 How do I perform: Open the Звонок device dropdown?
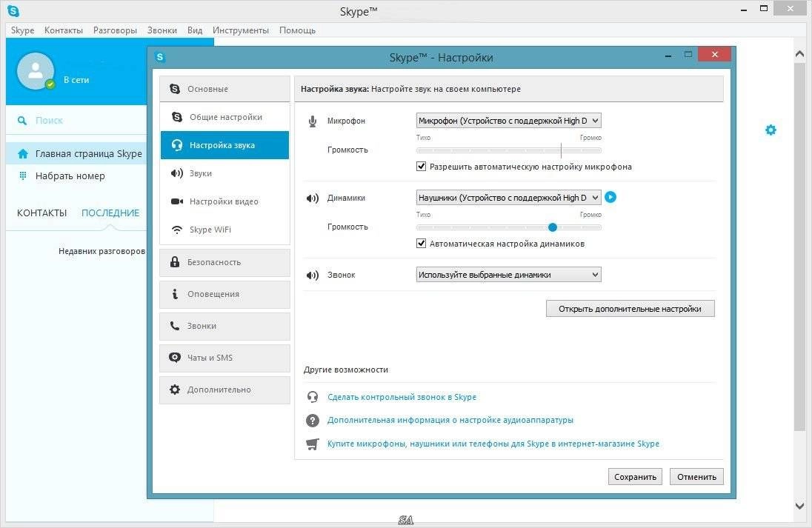(508, 275)
